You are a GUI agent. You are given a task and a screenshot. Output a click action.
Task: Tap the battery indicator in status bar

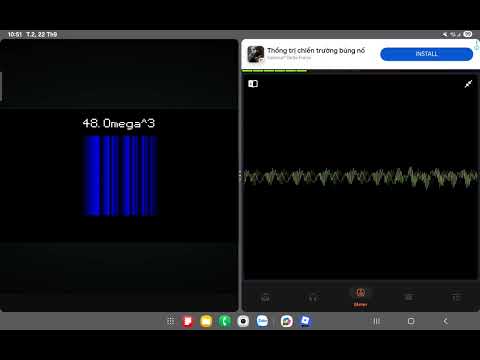coord(468,34)
